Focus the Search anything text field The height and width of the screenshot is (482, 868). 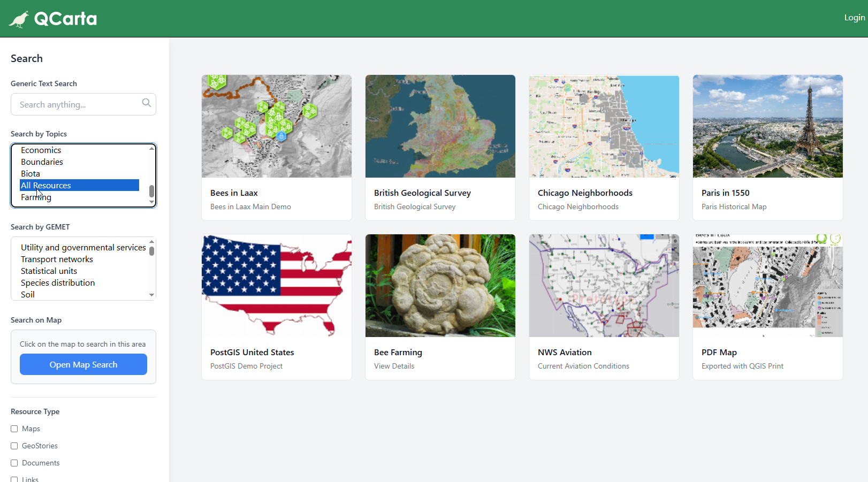coord(78,105)
